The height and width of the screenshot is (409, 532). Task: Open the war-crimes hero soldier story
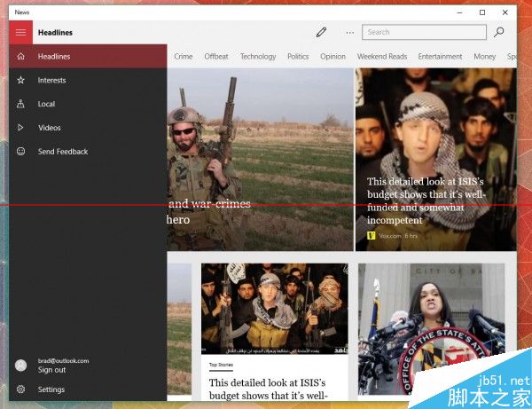pos(260,160)
